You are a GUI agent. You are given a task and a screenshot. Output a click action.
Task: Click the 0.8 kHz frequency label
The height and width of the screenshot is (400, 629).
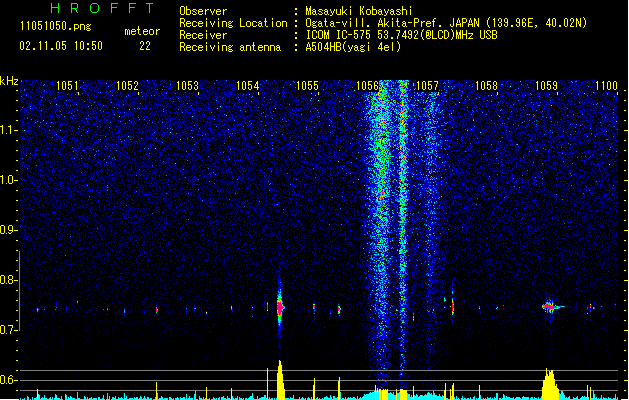pyautogui.click(x=9, y=280)
